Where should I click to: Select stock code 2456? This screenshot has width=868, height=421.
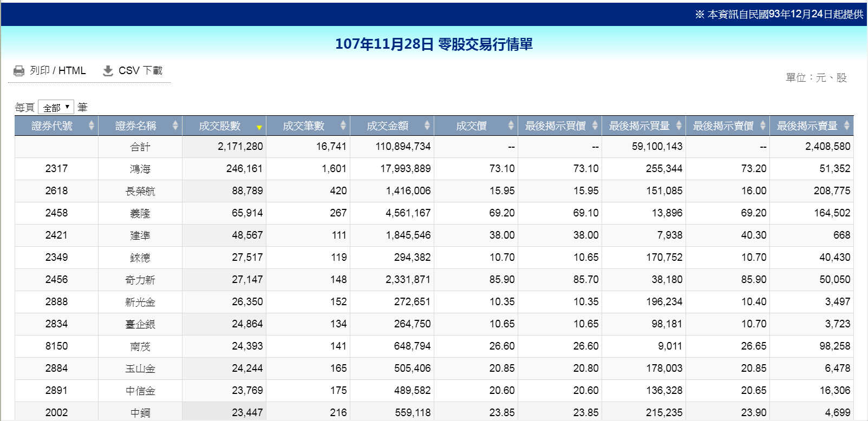coord(56,280)
